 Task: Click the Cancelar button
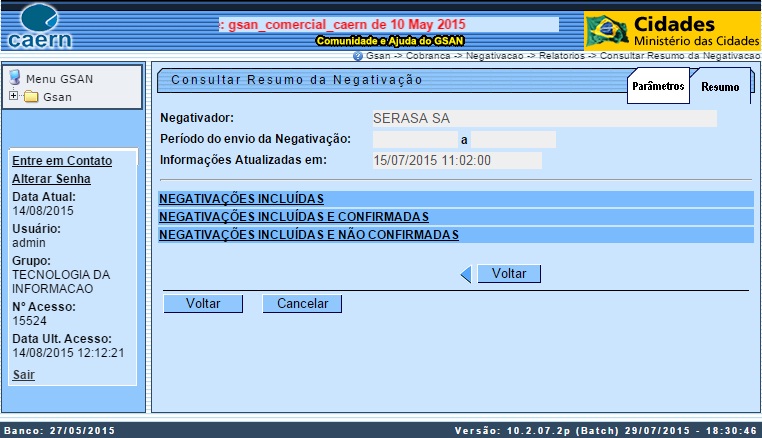click(x=302, y=304)
